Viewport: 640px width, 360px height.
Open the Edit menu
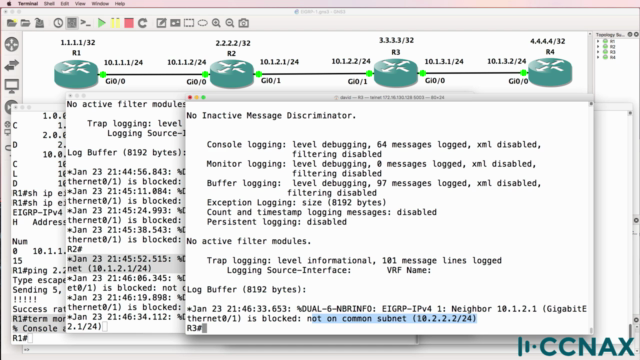(x=64, y=4)
